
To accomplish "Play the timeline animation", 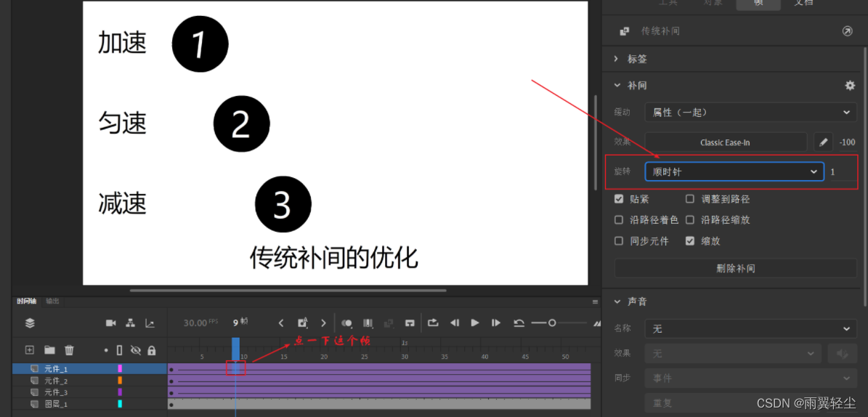I will (475, 323).
